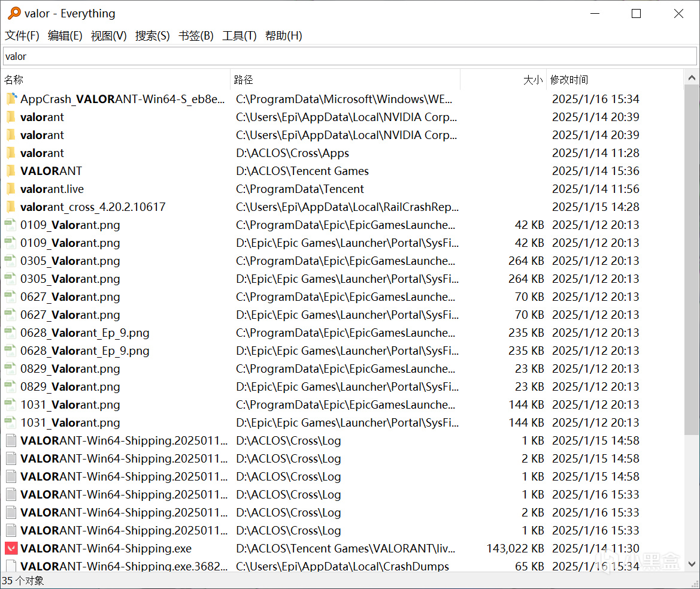Click path D:\ACLOS\Tencent Games of VALORANT folder
The width and height of the screenshot is (700, 589).
pyautogui.click(x=302, y=171)
